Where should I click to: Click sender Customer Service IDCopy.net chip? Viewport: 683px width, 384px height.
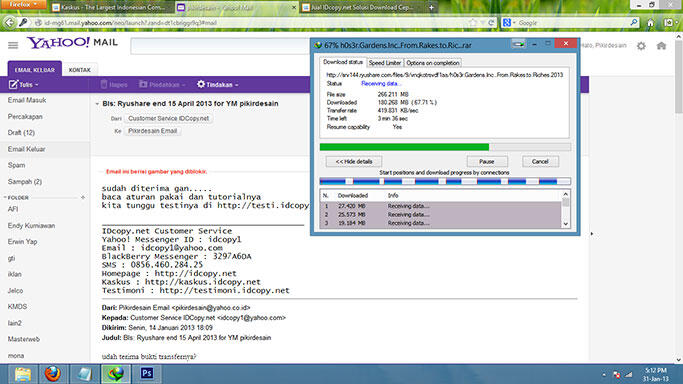(x=169, y=118)
